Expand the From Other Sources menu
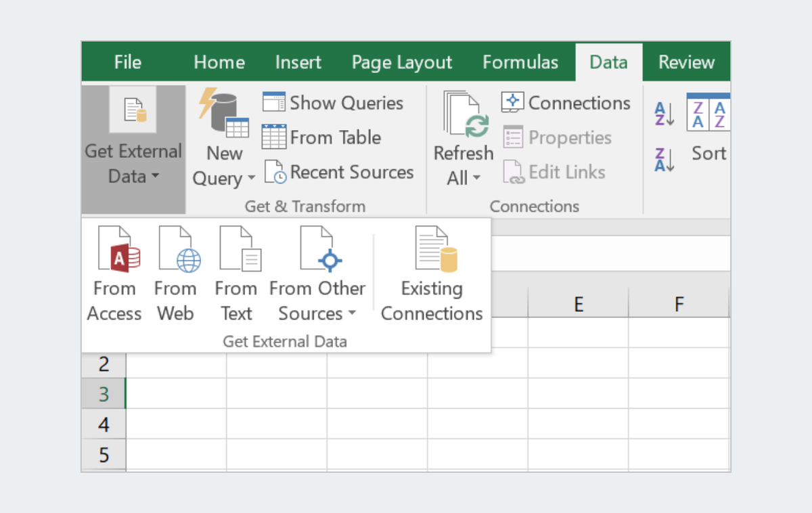 click(x=317, y=274)
